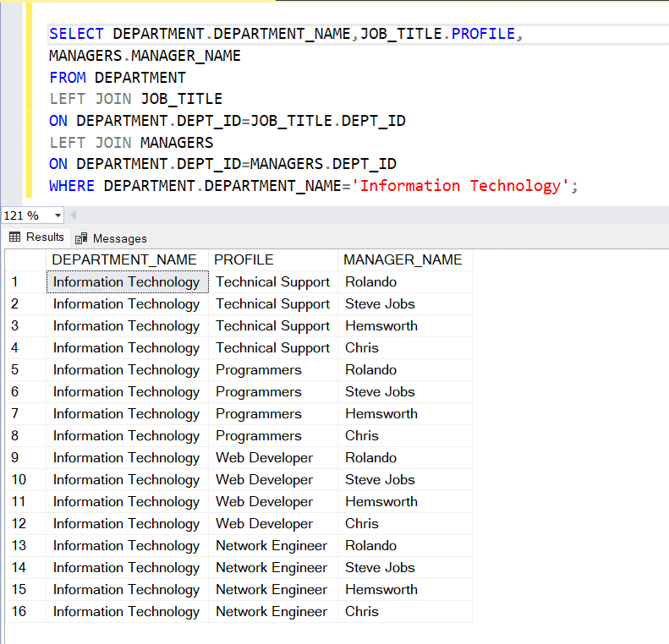
Task: Click the horizontal scroll left arrow
Action: (74, 216)
